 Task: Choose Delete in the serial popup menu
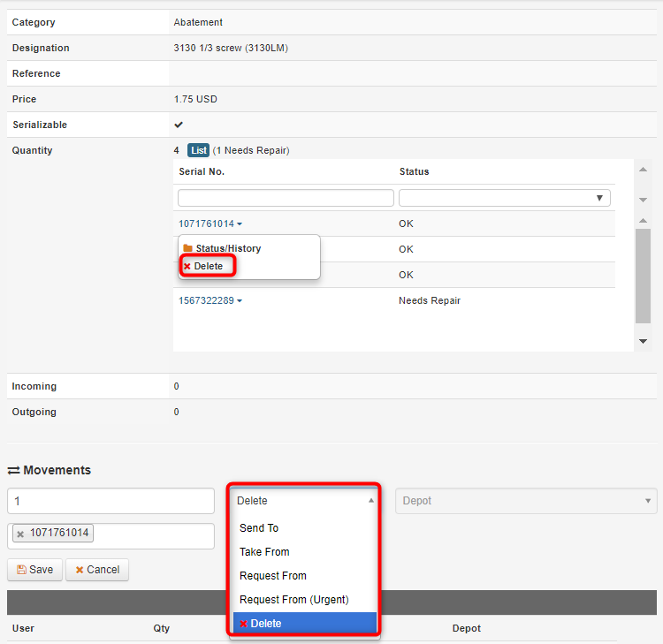203,266
